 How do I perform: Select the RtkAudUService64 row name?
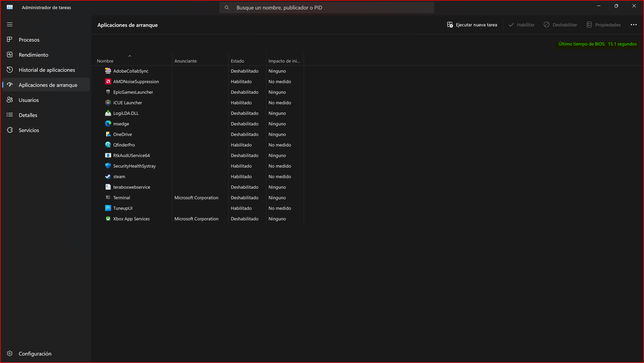pos(131,156)
